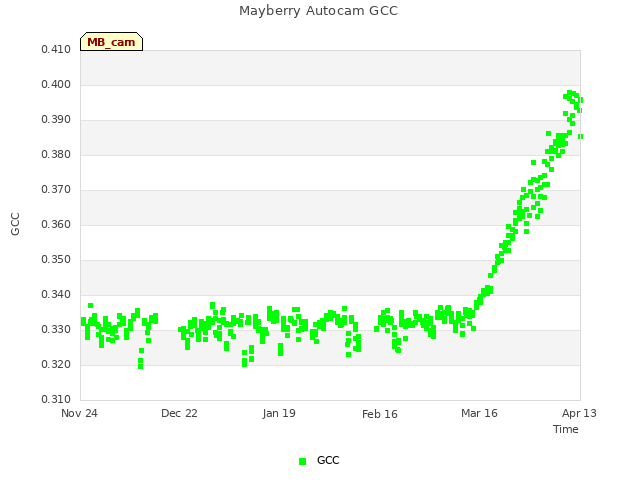
Task: Select the Jan 19 x-axis label
Action: pos(279,413)
